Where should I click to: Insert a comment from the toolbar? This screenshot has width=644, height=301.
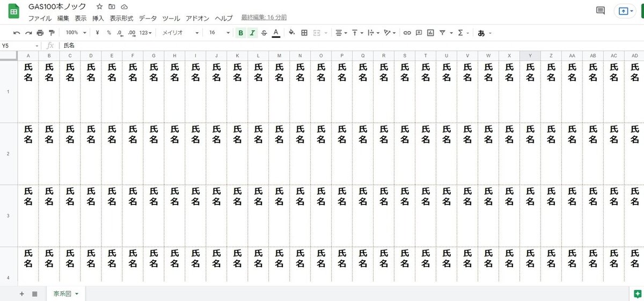click(x=419, y=33)
